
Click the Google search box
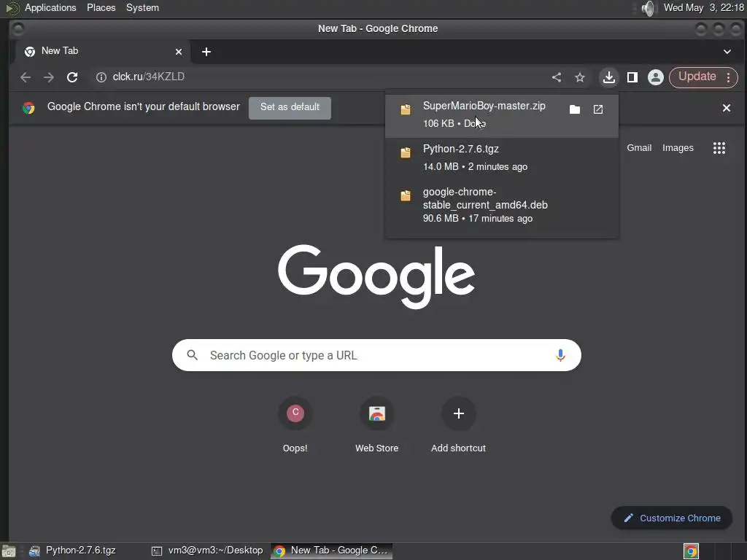coord(376,355)
